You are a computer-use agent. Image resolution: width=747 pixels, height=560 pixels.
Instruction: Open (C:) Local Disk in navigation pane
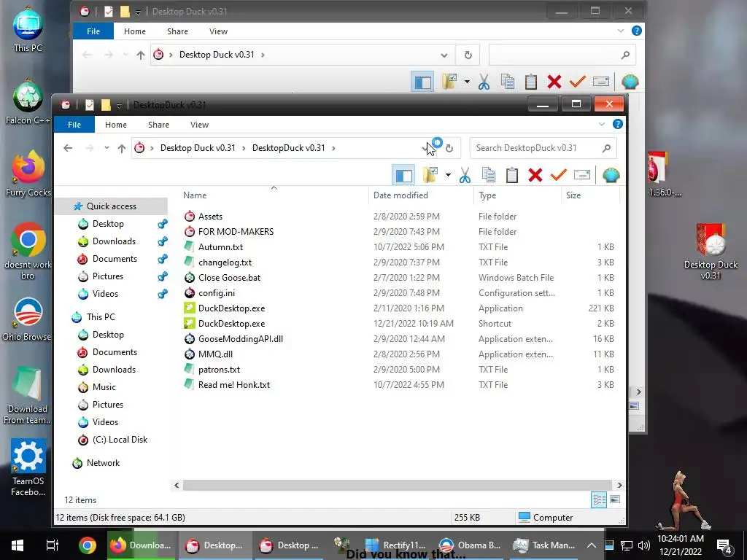pyautogui.click(x=120, y=440)
